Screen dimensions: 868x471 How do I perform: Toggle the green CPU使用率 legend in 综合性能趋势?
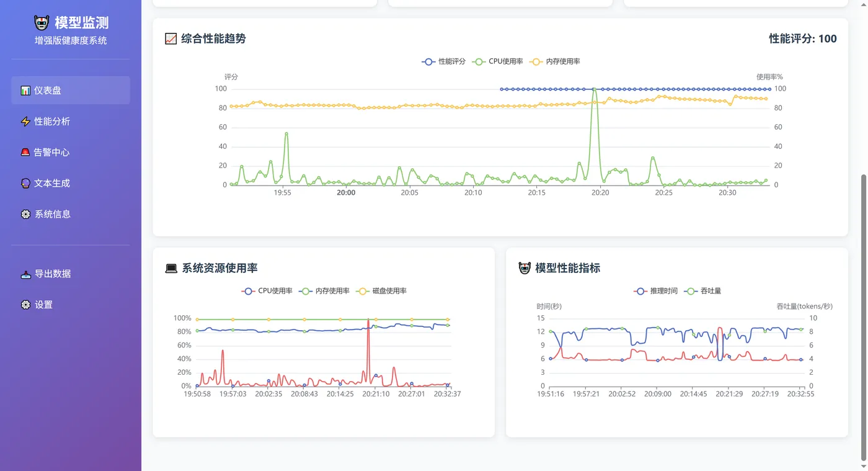point(497,61)
